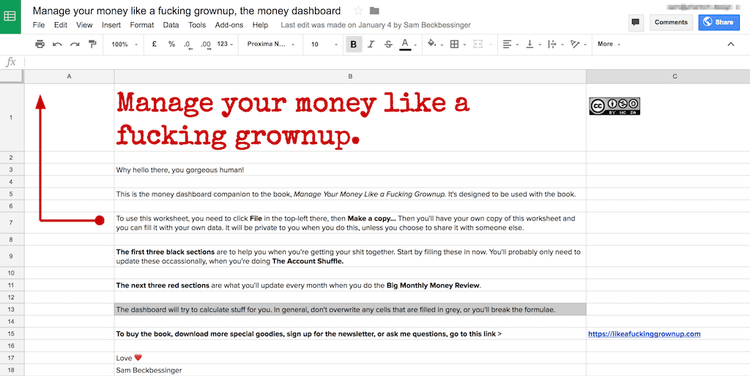Select the 'Love' cell with the heart

[350, 358]
